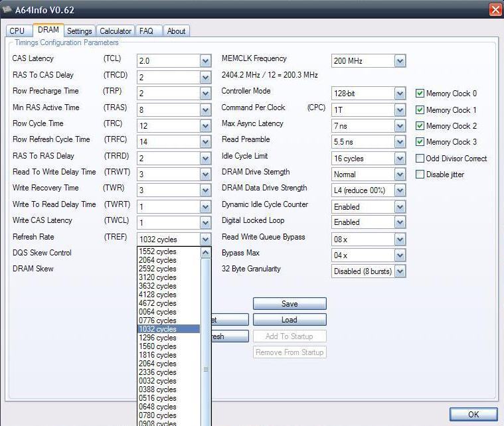Open the Digital Locked Loop dropdown
The image size is (504, 426).
pyautogui.click(x=400, y=222)
